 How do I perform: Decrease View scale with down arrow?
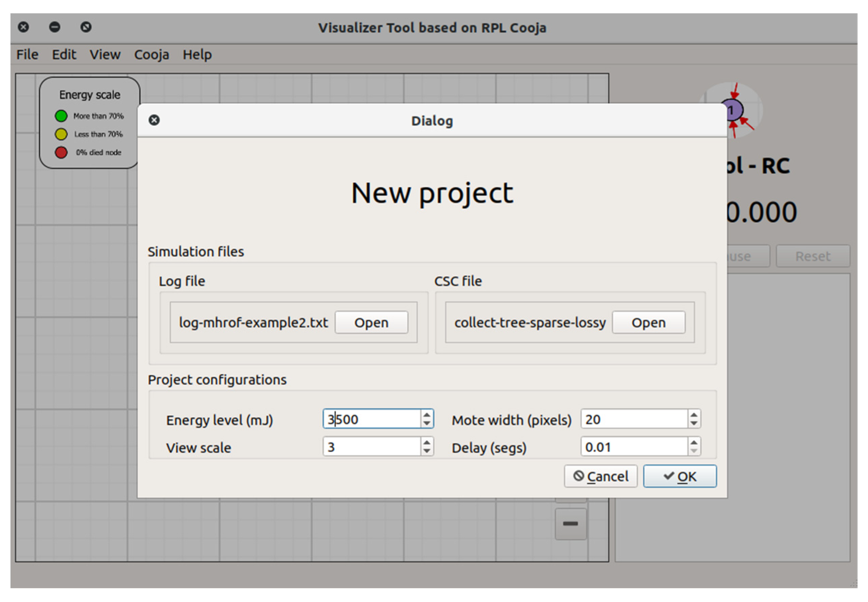click(x=426, y=451)
